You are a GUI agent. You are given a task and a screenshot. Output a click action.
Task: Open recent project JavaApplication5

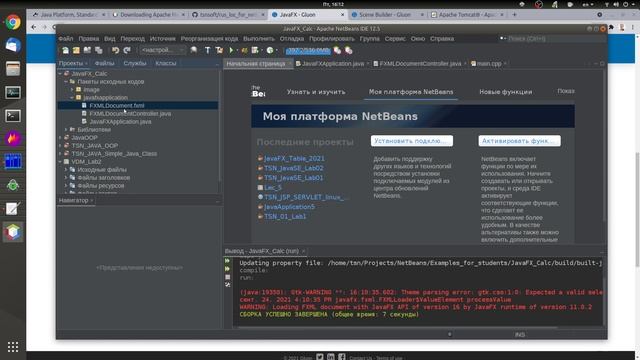point(289,207)
